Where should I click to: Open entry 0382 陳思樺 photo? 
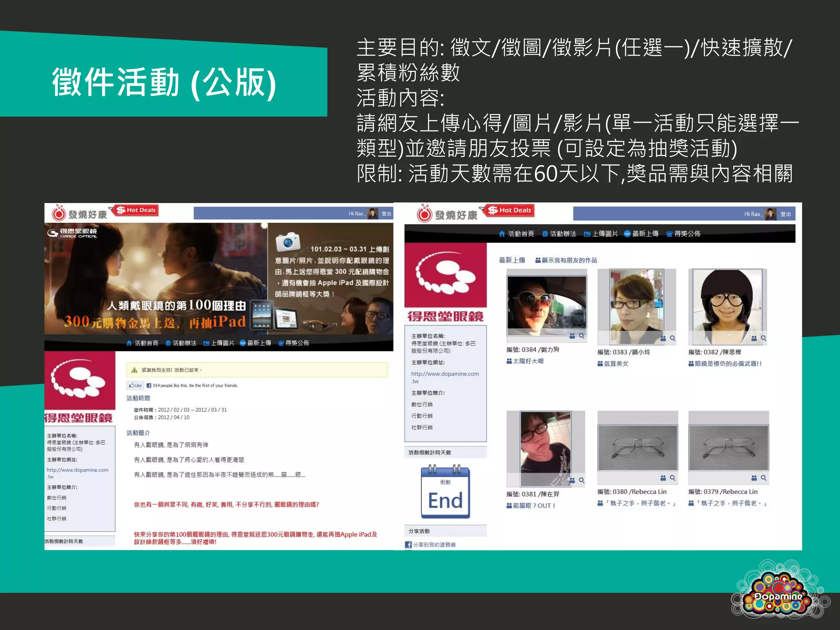tap(728, 307)
